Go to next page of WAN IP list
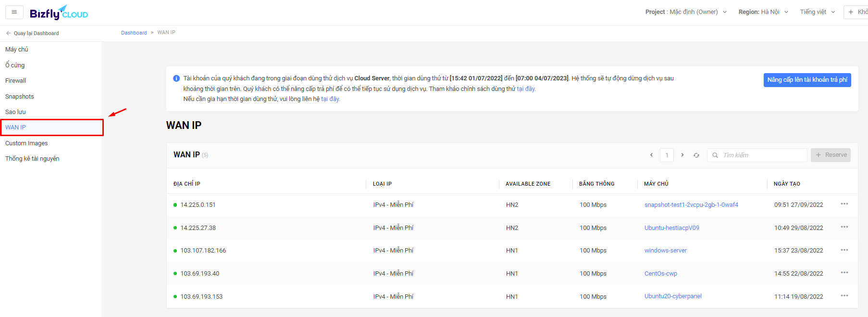Image resolution: width=868 pixels, height=317 pixels. pos(682,155)
